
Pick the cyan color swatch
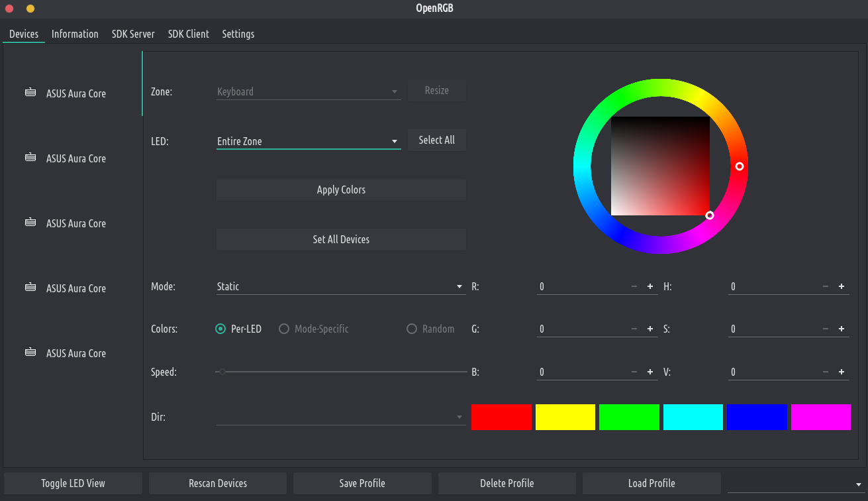point(693,417)
